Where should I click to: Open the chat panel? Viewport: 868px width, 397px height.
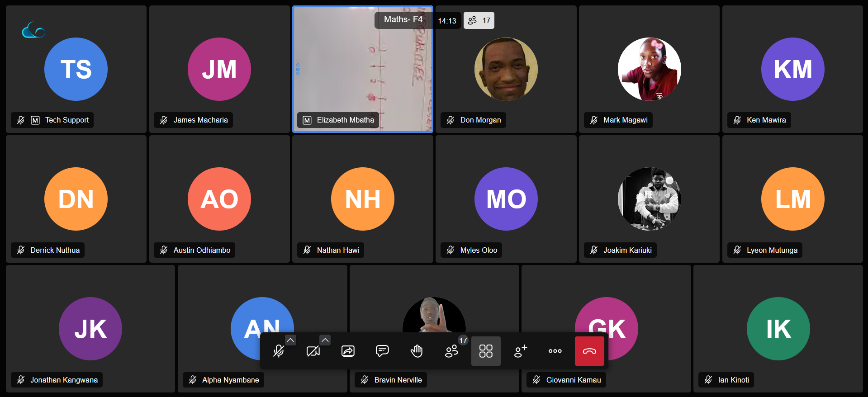(382, 351)
